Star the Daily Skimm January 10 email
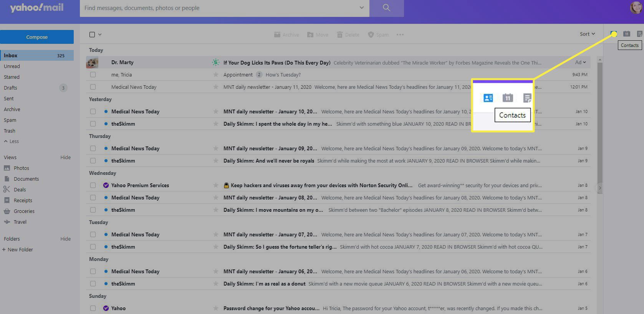644x314 pixels. [x=216, y=124]
